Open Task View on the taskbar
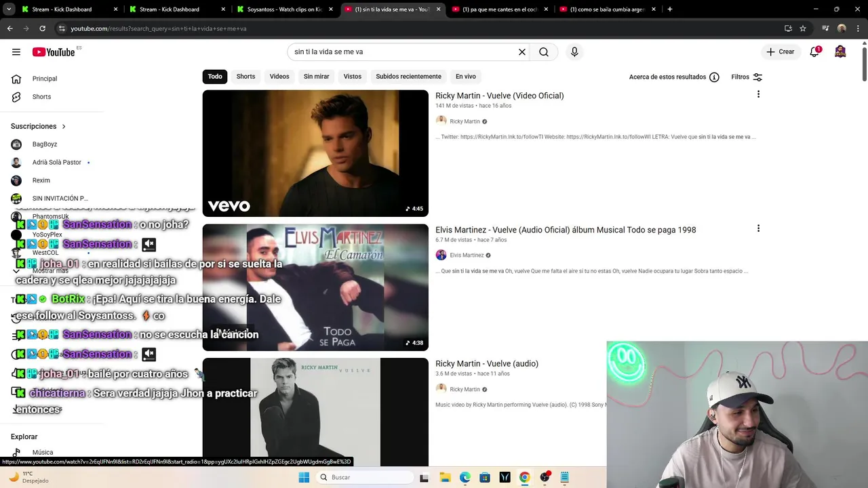Viewport: 868px width, 488px height. 424,477
